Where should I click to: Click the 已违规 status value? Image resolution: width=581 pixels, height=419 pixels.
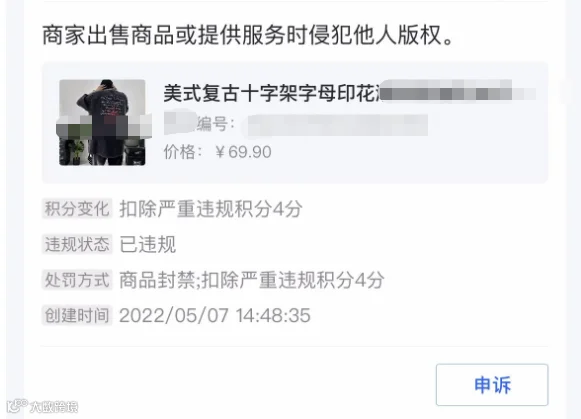(147, 245)
